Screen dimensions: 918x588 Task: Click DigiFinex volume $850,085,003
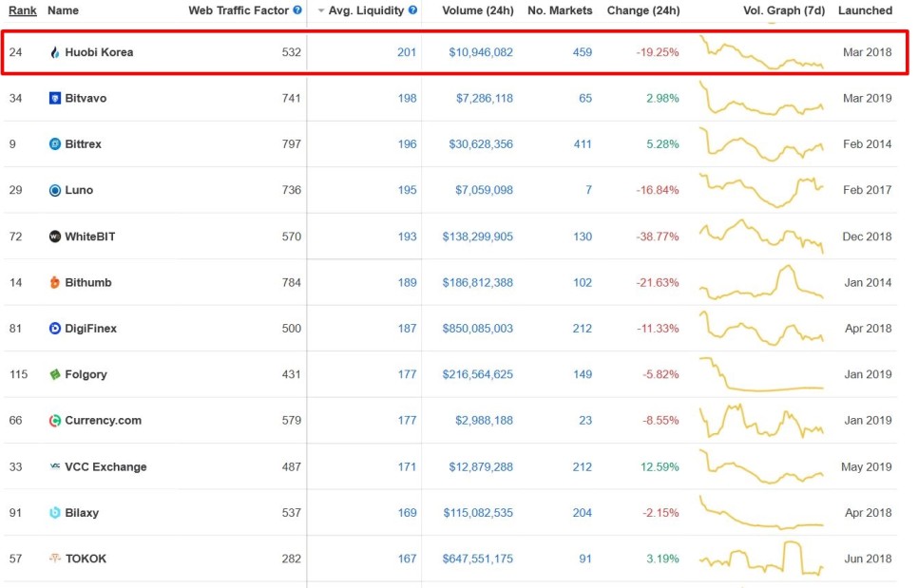(478, 329)
